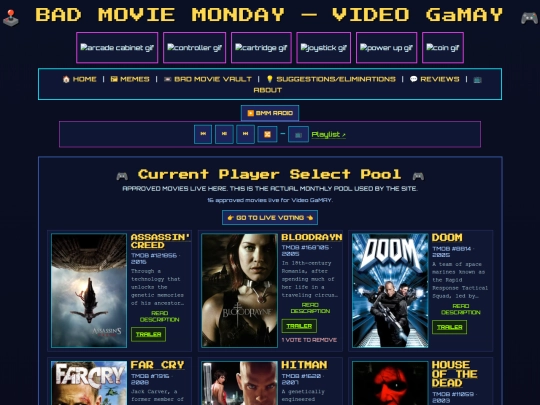Click the joystick gif image
Viewport: 540px width, 405px height.
(323, 48)
